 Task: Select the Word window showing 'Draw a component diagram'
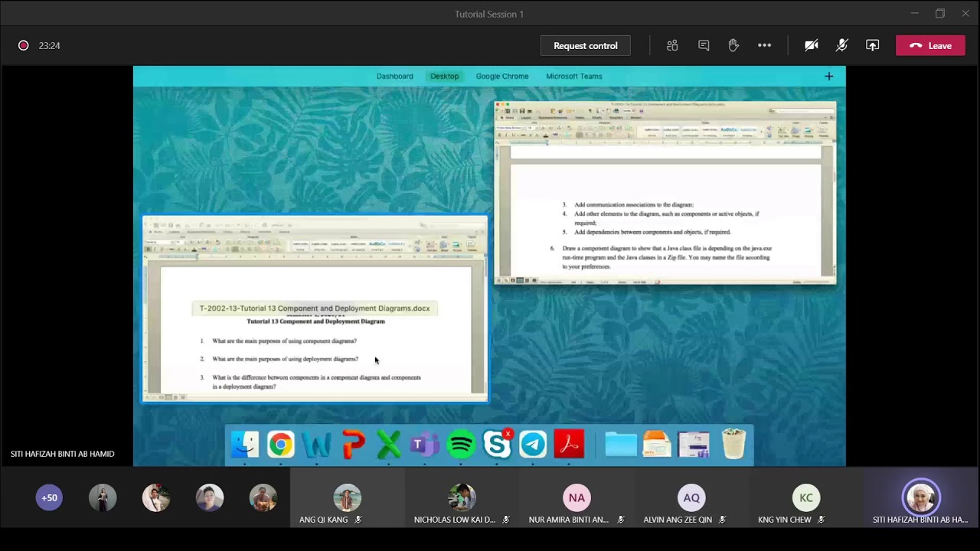click(665, 193)
